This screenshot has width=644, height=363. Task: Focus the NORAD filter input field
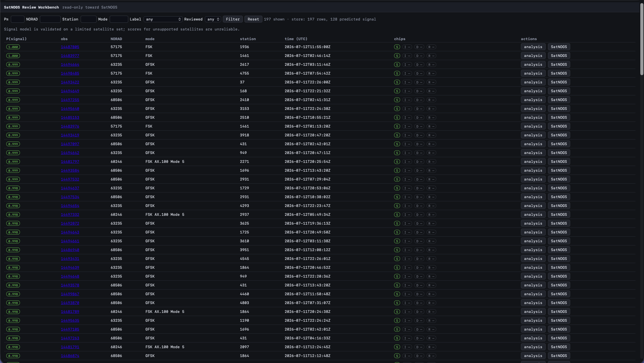tap(50, 19)
